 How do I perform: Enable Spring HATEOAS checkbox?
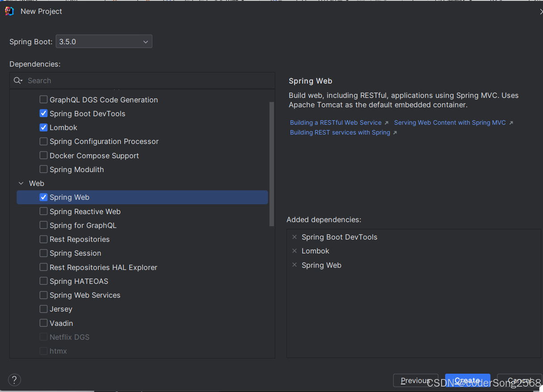pos(43,281)
